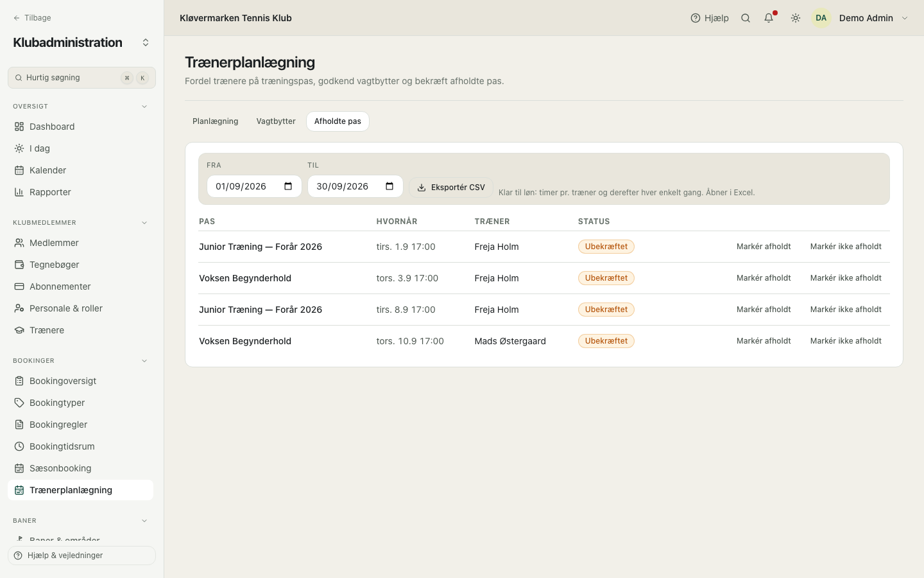Collapse the Bookinger section
The width and height of the screenshot is (924, 578).
[144, 361]
